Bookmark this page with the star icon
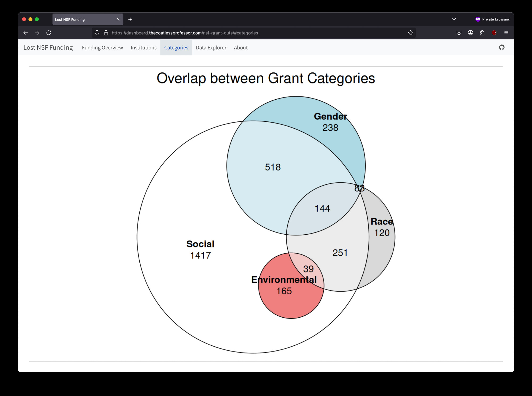532x396 pixels. (410, 33)
